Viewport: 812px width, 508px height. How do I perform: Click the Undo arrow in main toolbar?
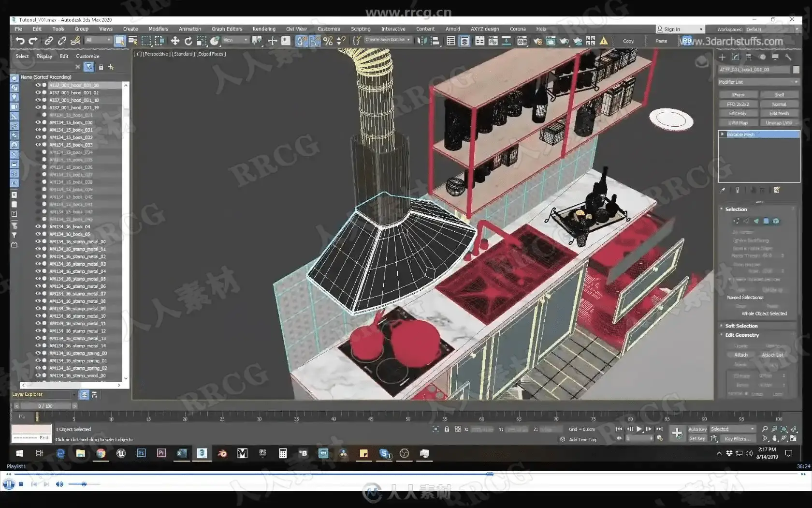20,41
